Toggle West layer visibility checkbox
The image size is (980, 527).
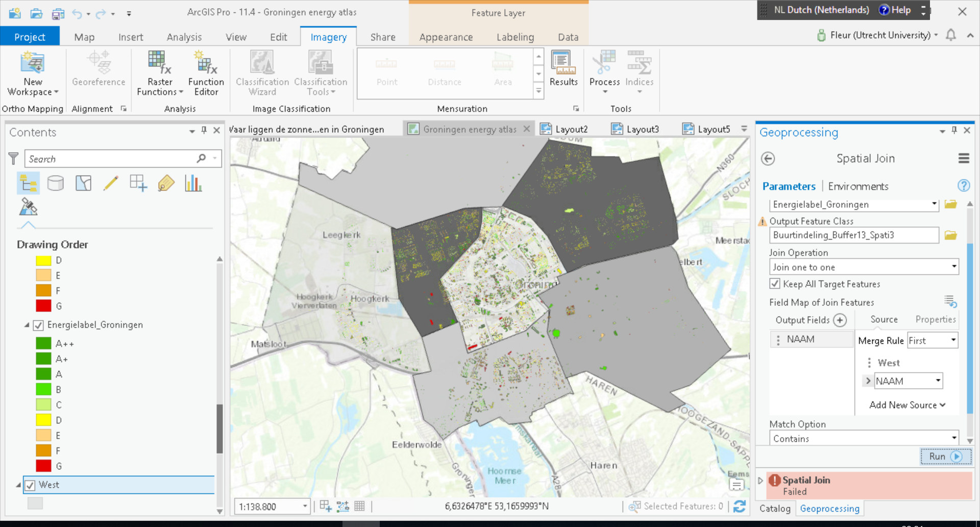pyautogui.click(x=30, y=485)
